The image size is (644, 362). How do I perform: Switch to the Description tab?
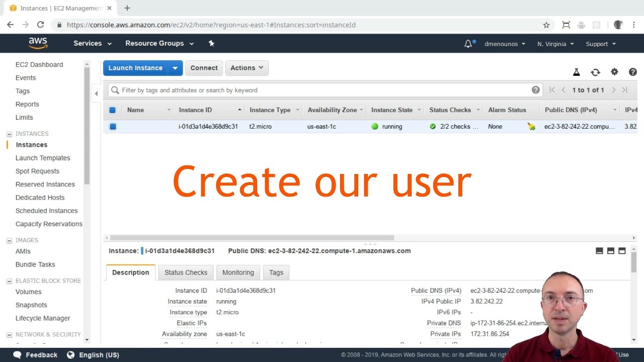(131, 273)
